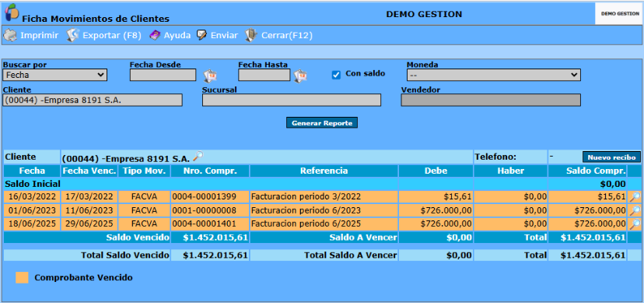Click voucher number 0001-00000008
The image size is (644, 303).
(x=205, y=211)
